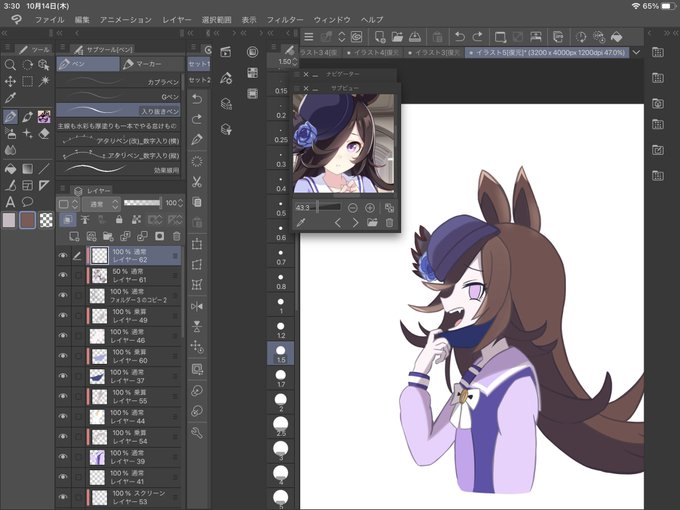This screenshot has height=510, width=680.
Task: Click the Sub View reference image
Action: [x=344, y=144]
